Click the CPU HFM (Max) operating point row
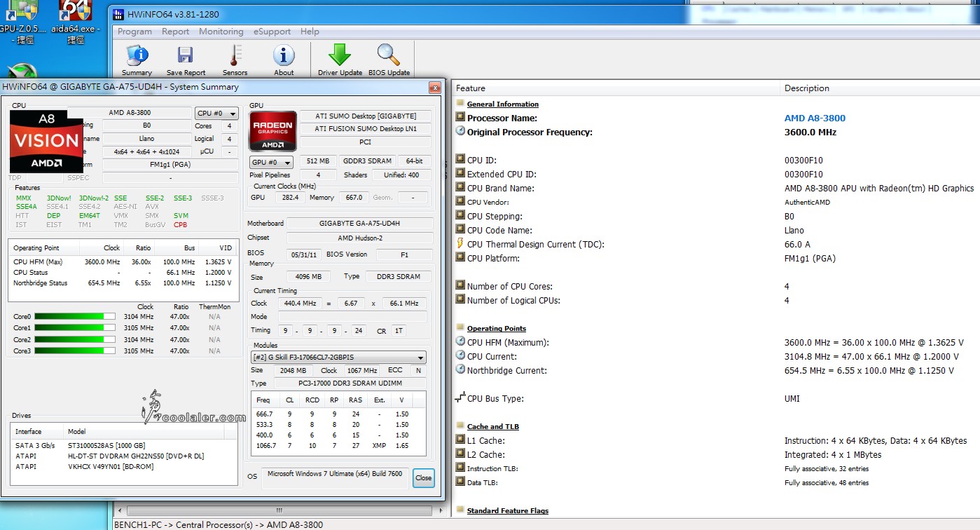The image size is (980, 530). [124, 262]
